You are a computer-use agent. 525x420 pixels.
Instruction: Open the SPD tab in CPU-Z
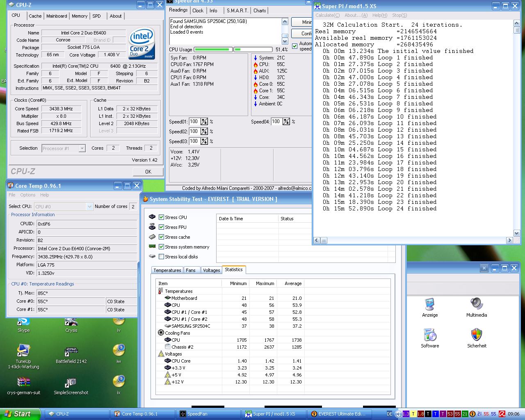tap(96, 16)
